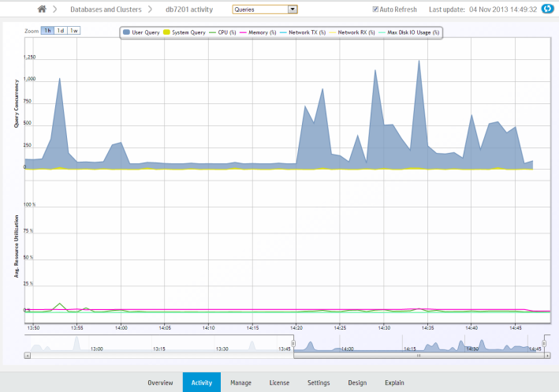Click the blue refresh icon
The width and height of the screenshot is (559, 392).
tap(549, 9)
